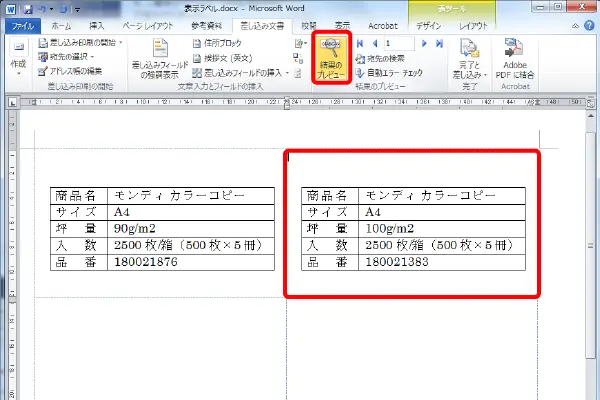The width and height of the screenshot is (600, 400).
Task: Go to last record
Action: pos(439,44)
